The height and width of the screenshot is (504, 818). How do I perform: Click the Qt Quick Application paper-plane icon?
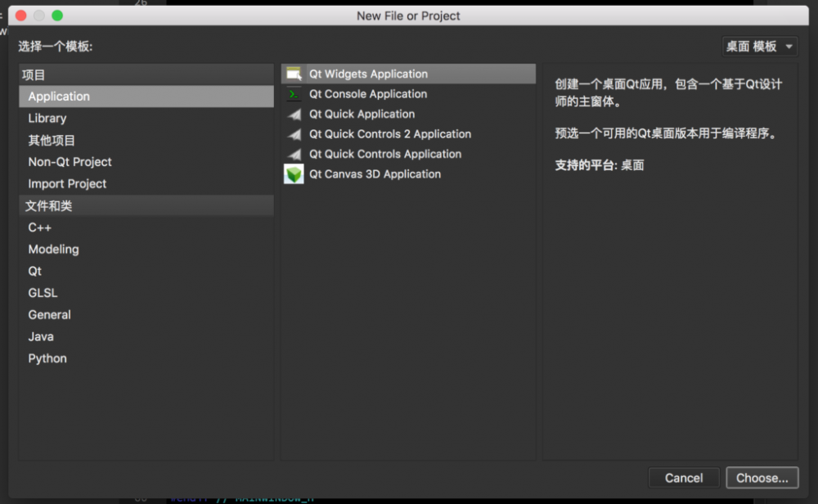[294, 115]
